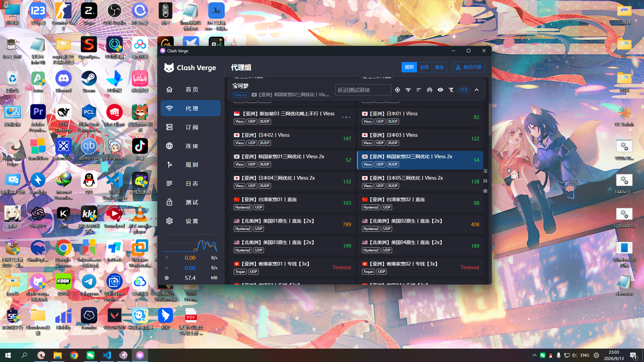Screen dimensions: 644x362
Task: Open the Windows Start menu
Action: (8, 355)
